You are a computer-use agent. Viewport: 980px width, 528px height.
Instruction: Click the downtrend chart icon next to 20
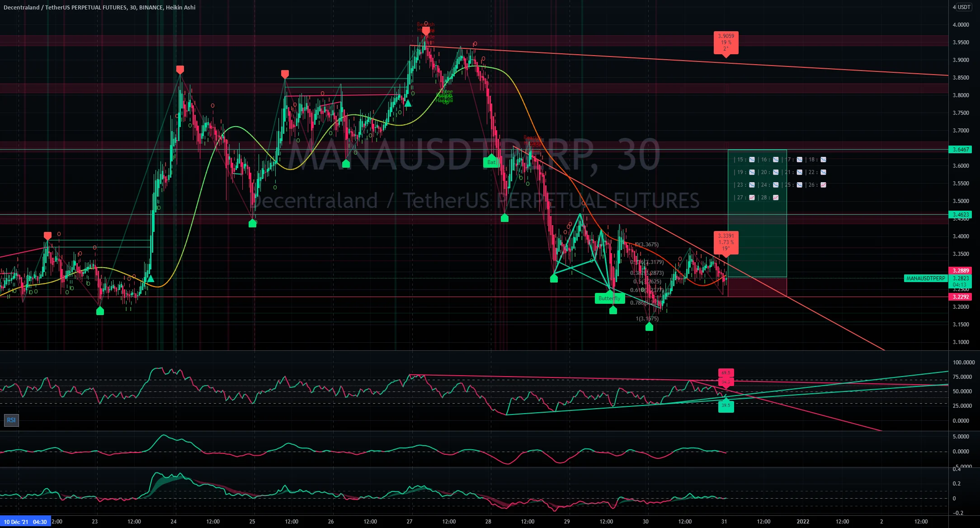776,172
